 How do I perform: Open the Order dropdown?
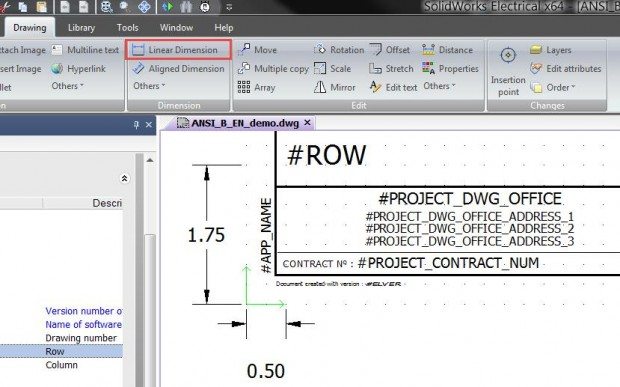[x=553, y=87]
